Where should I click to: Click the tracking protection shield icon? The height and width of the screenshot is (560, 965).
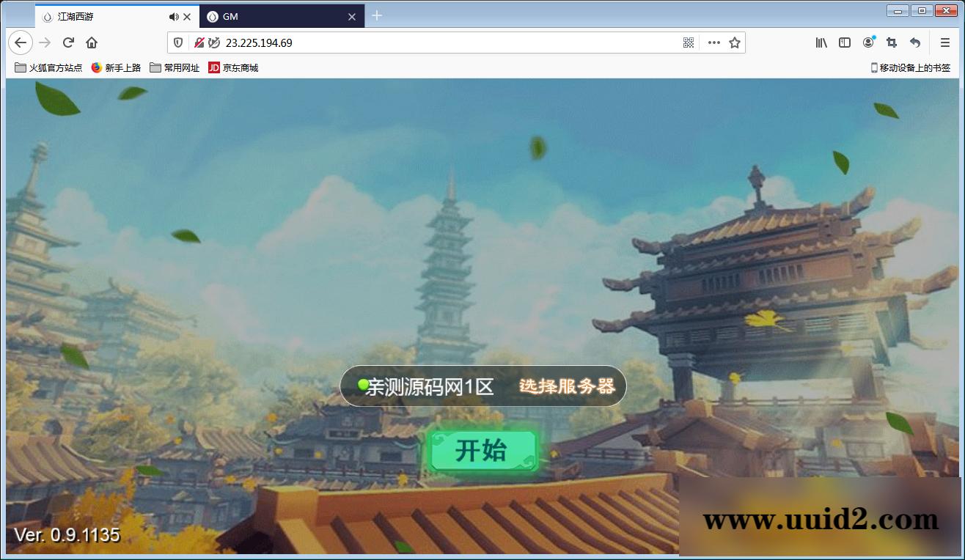pyautogui.click(x=178, y=43)
